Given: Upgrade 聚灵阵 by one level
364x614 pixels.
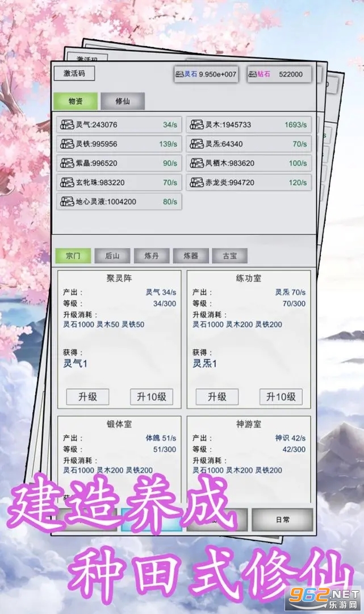Looking at the screenshot, I should click(87, 397).
